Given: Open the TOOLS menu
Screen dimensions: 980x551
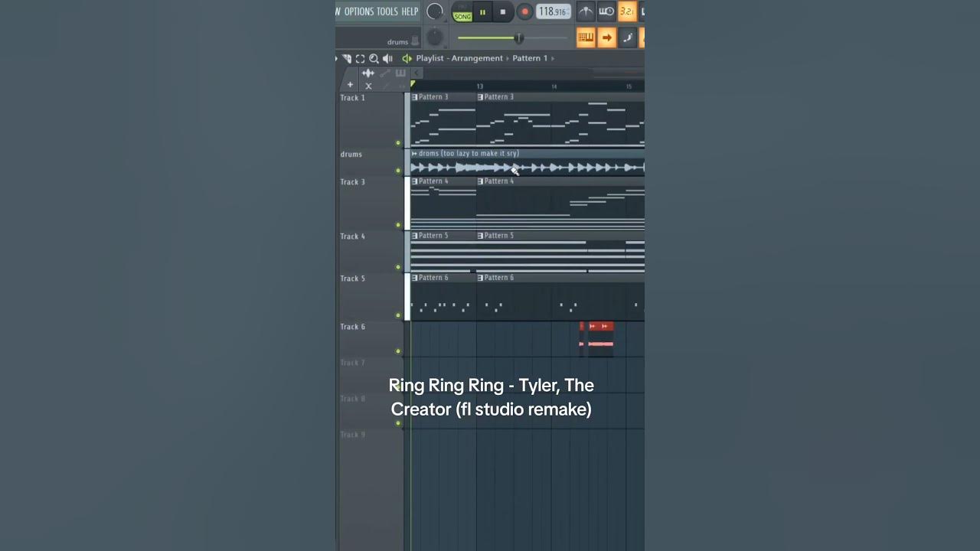Looking at the screenshot, I should (387, 11).
